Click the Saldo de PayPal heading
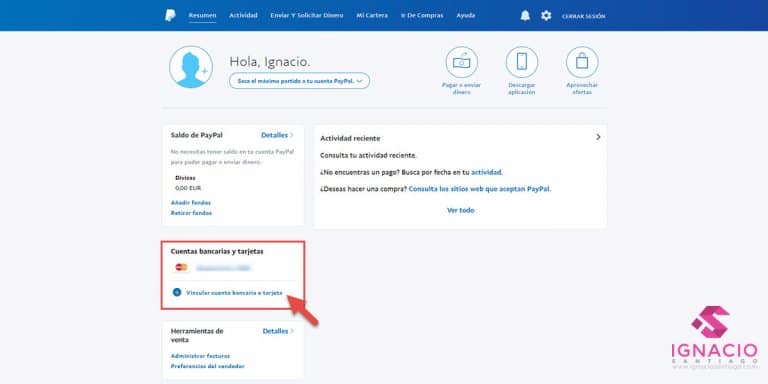The width and height of the screenshot is (768, 384). point(196,135)
